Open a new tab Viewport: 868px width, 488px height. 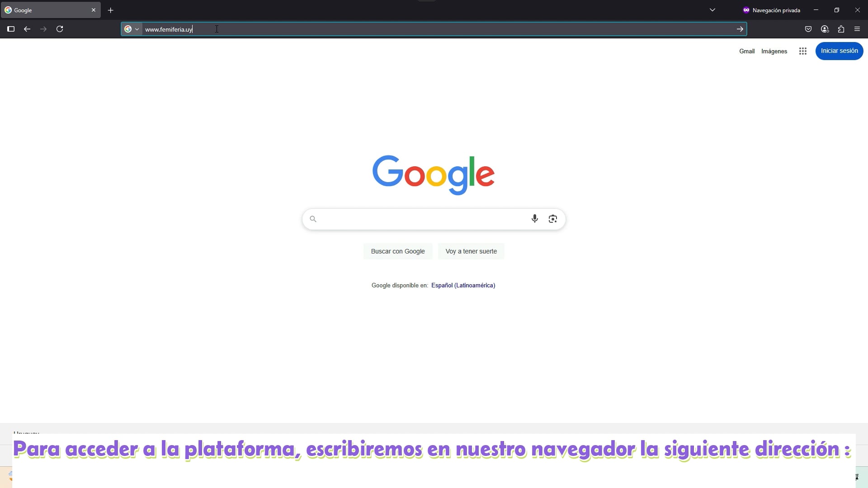(110, 10)
